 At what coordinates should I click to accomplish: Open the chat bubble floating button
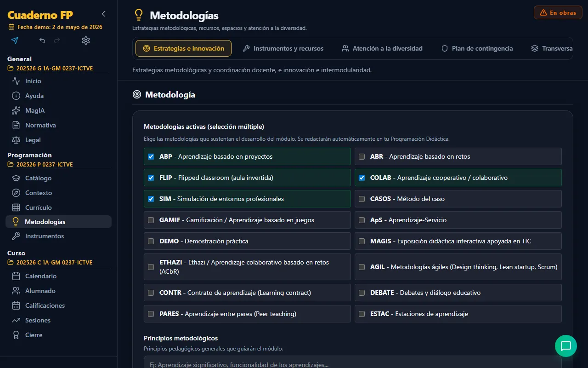[x=566, y=346]
